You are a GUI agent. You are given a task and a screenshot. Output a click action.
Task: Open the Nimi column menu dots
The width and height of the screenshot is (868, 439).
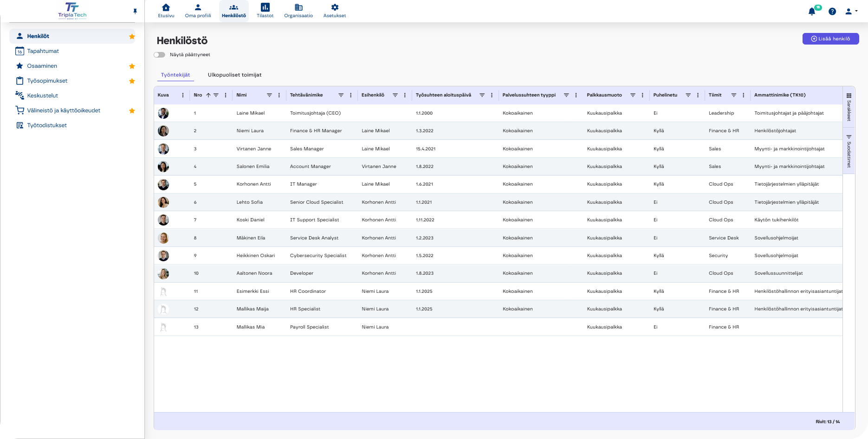point(279,95)
